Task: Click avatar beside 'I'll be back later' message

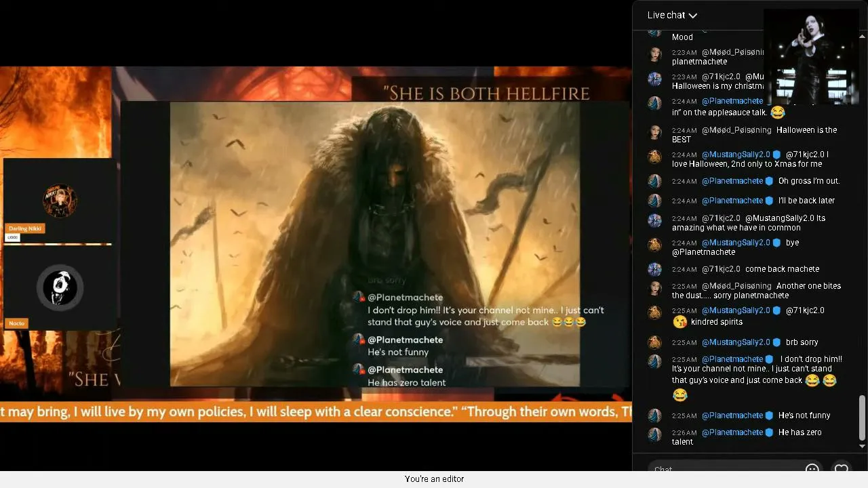Action: click(654, 201)
